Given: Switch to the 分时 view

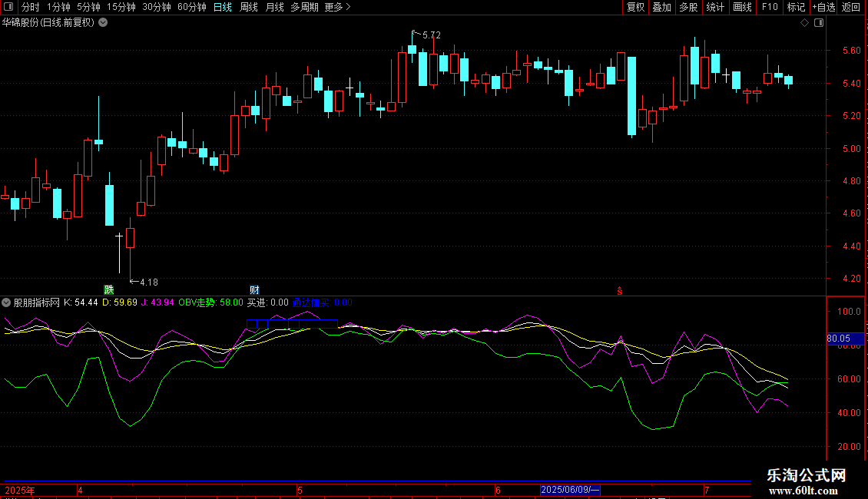Looking at the screenshot, I should (31, 7).
